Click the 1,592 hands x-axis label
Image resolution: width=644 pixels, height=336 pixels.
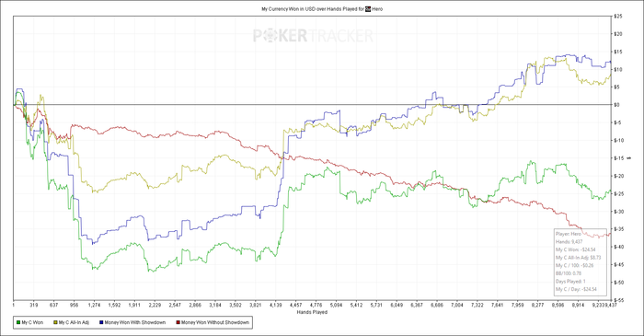[x=114, y=306]
